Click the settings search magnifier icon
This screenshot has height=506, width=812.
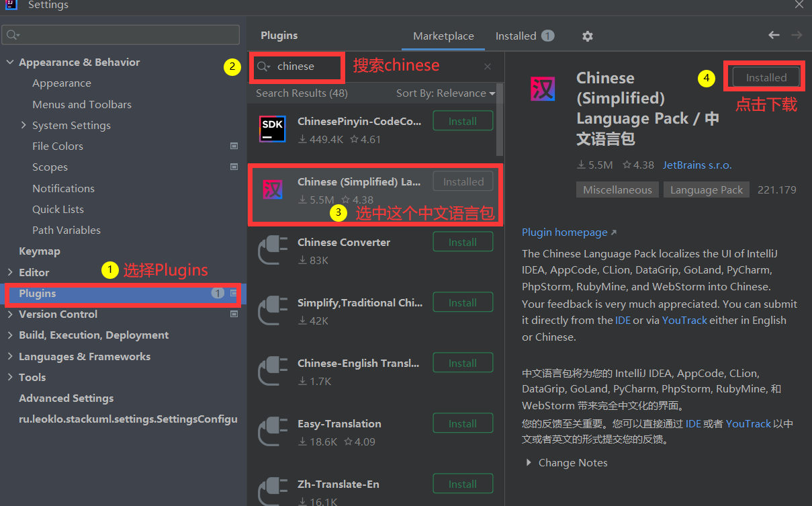pos(13,35)
